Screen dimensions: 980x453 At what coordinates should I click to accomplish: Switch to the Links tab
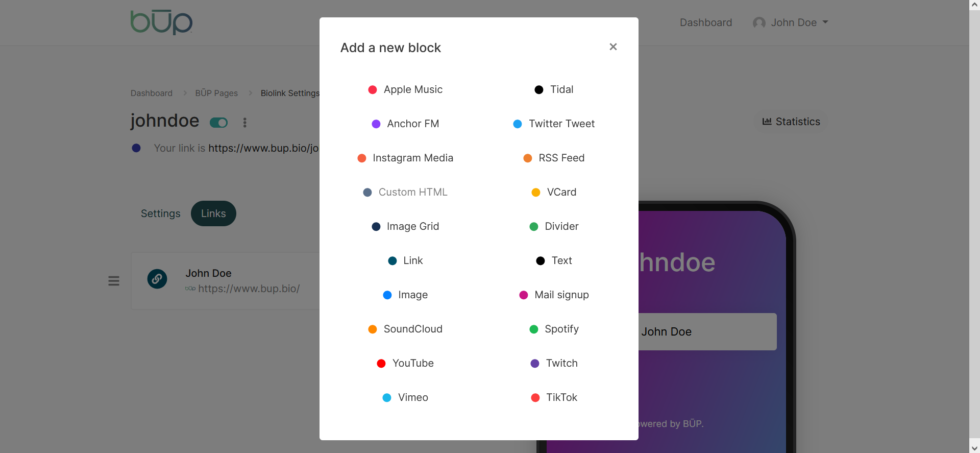click(213, 213)
